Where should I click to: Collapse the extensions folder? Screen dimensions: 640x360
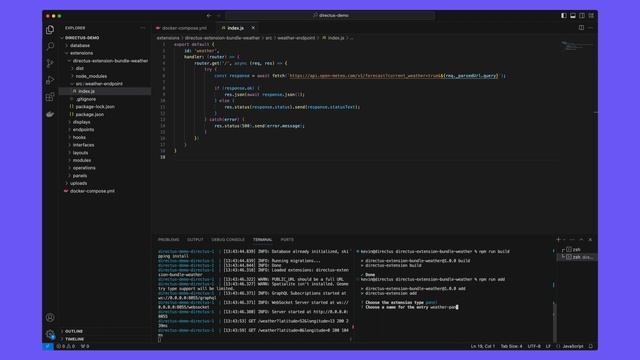pyautogui.click(x=81, y=53)
